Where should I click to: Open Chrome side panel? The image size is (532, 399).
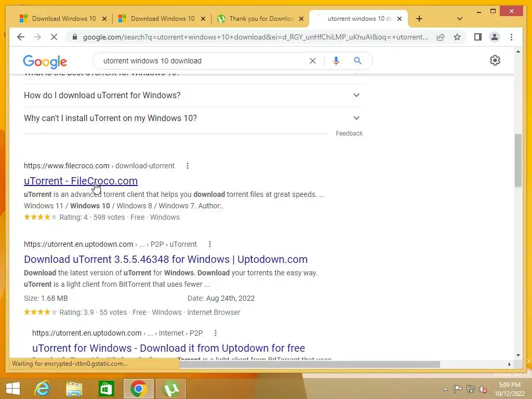pyautogui.click(x=478, y=37)
